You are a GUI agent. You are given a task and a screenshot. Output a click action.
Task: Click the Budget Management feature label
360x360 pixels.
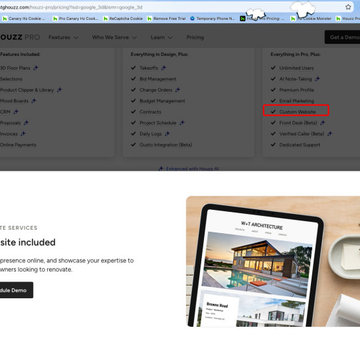tap(162, 101)
